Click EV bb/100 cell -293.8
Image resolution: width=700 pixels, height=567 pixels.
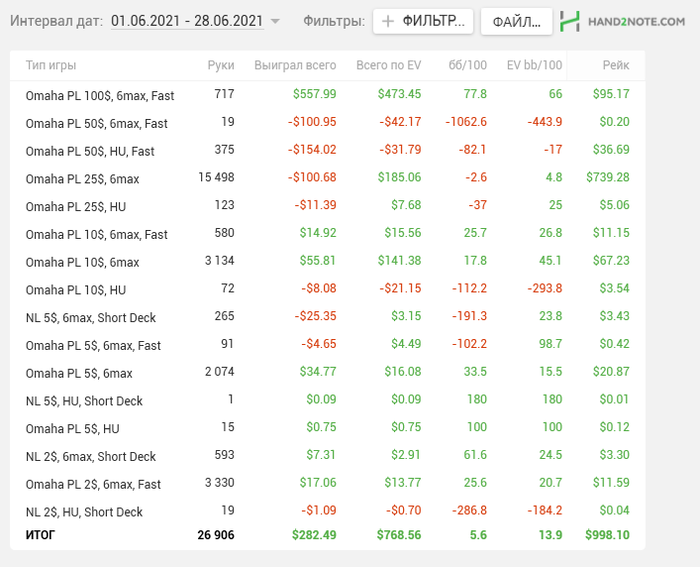click(x=545, y=288)
